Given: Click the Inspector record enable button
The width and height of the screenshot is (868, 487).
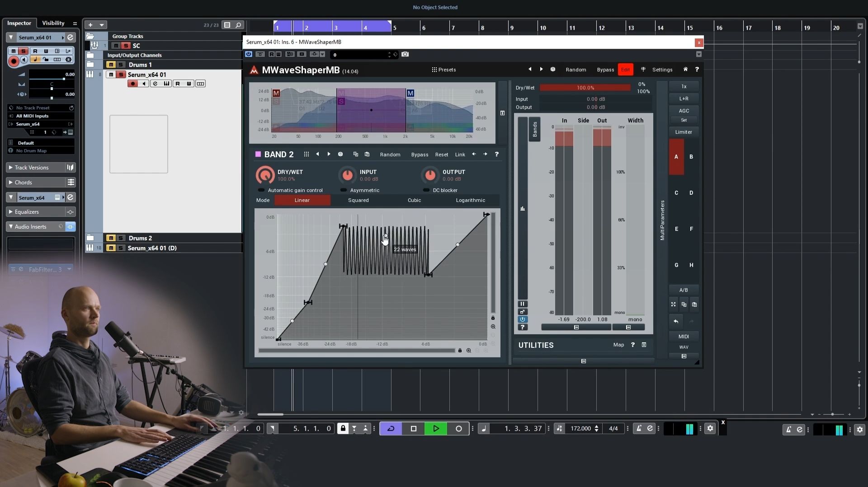Looking at the screenshot, I should click(x=14, y=61).
